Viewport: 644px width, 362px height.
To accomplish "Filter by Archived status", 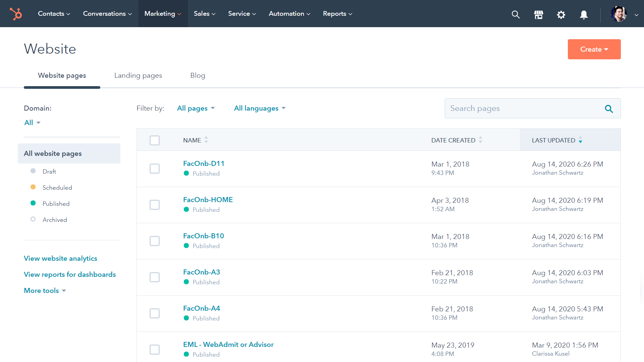I will click(55, 220).
